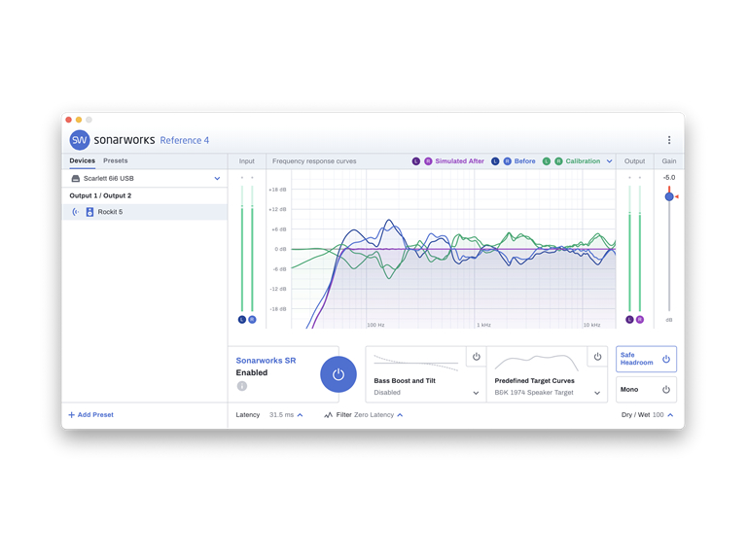This screenshot has width=747, height=560.
Task: Enable the Mono switch
Action: [x=665, y=390]
